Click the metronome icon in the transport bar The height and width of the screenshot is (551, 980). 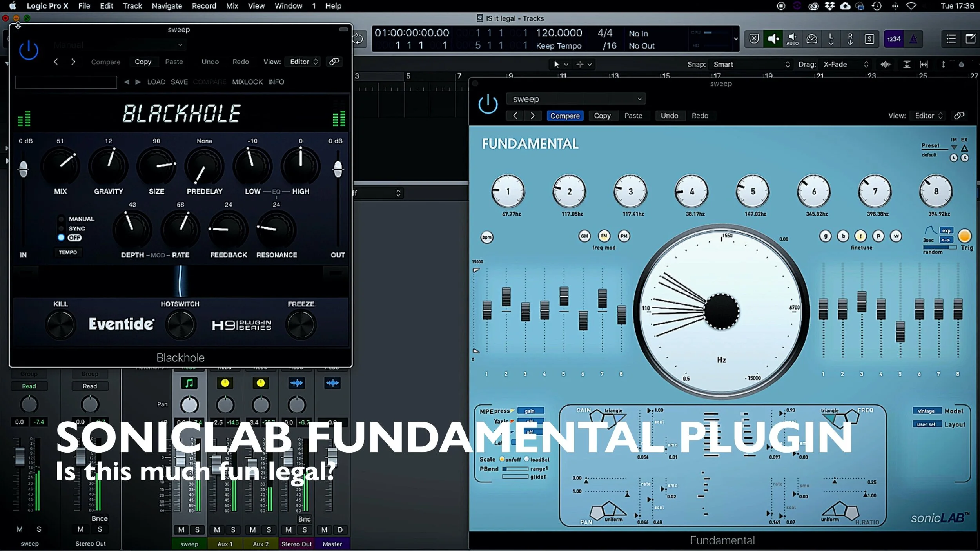913,39
